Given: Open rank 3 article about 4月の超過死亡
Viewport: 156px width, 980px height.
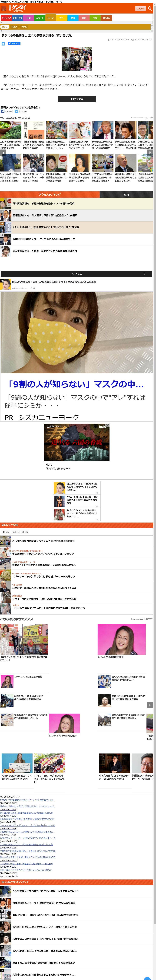Looking at the screenshot, I should pyautogui.click(x=77, y=227).
